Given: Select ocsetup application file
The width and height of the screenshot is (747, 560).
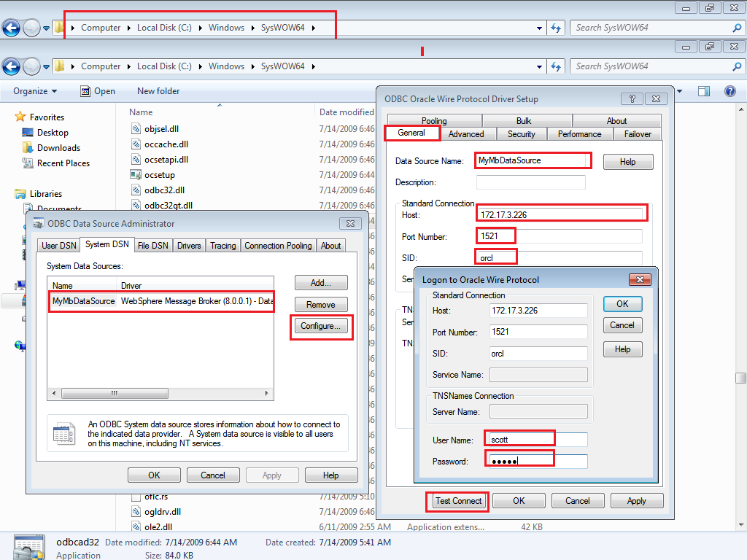Looking at the screenshot, I should [x=159, y=175].
